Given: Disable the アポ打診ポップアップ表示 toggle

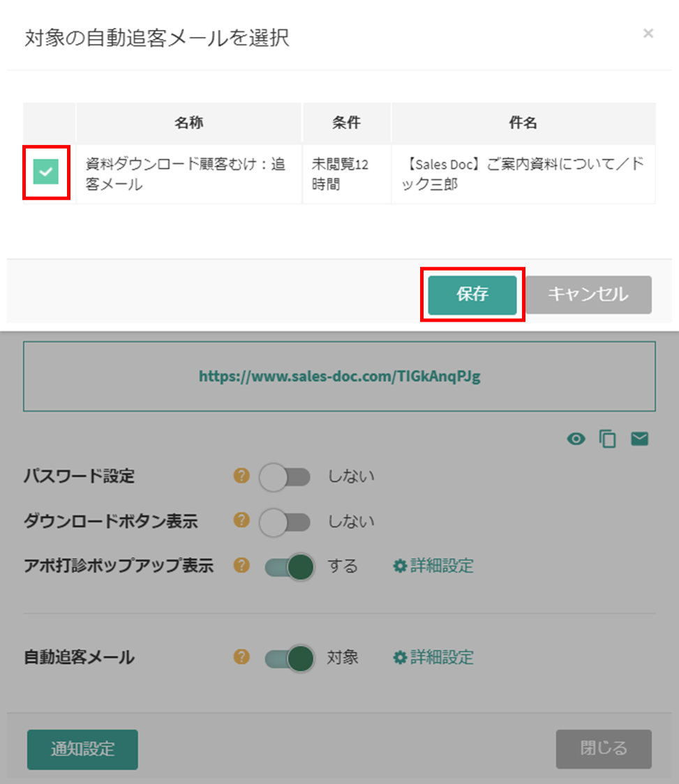Looking at the screenshot, I should tap(288, 566).
